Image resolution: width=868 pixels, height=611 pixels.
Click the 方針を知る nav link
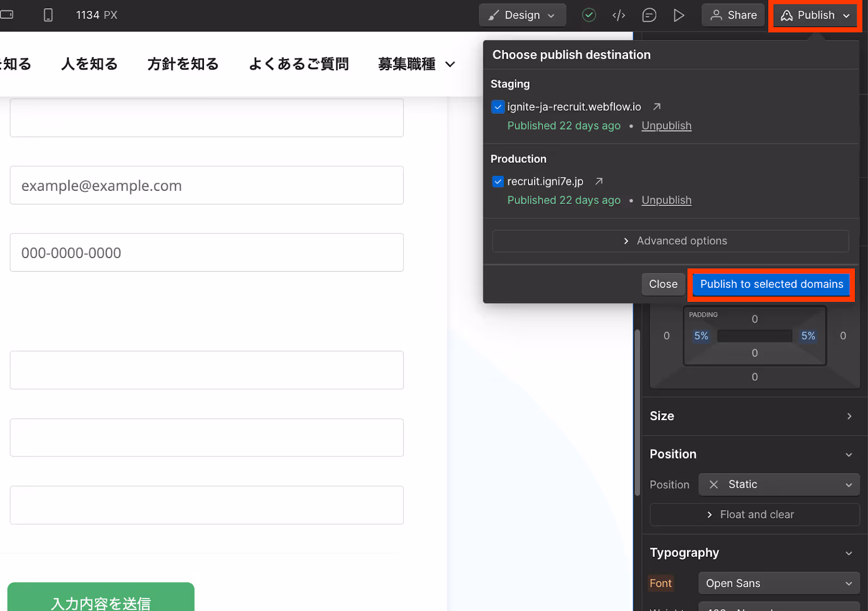pyautogui.click(x=183, y=64)
